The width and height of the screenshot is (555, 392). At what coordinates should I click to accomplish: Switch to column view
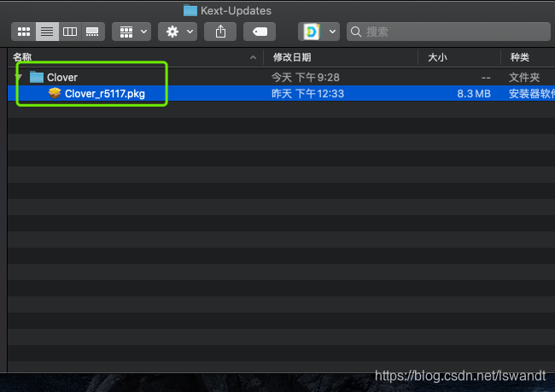pos(70,32)
